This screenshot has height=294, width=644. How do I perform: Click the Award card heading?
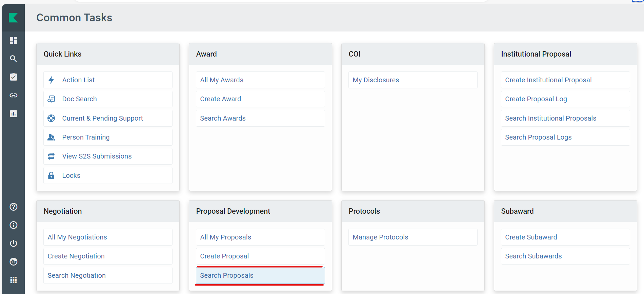point(206,54)
